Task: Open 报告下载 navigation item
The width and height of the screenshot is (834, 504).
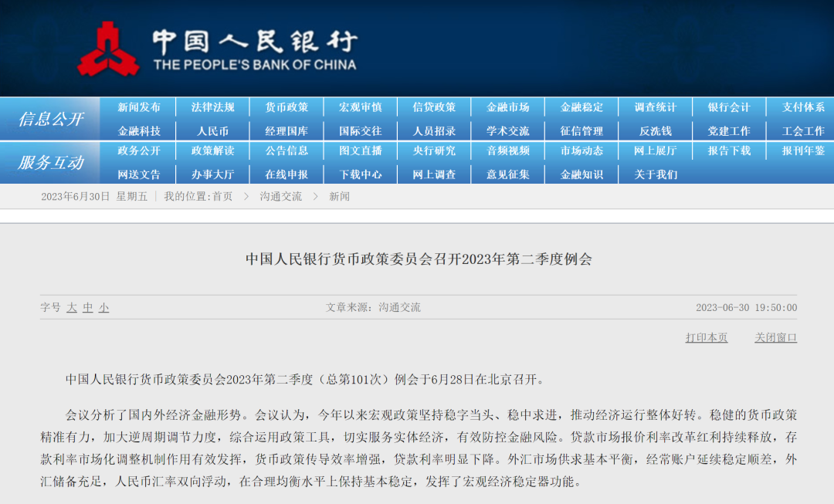Action: 729,151
